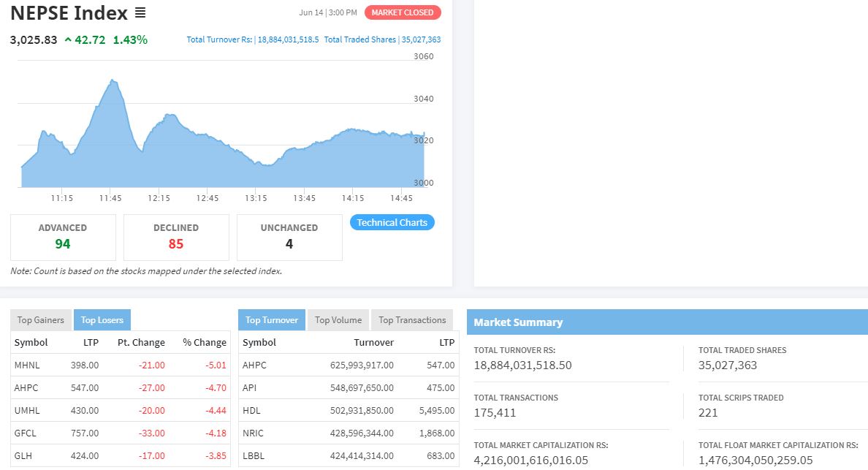This screenshot has height=470, width=868.
Task: Click the 548,697,650.00 turnover for API
Action: click(362, 388)
